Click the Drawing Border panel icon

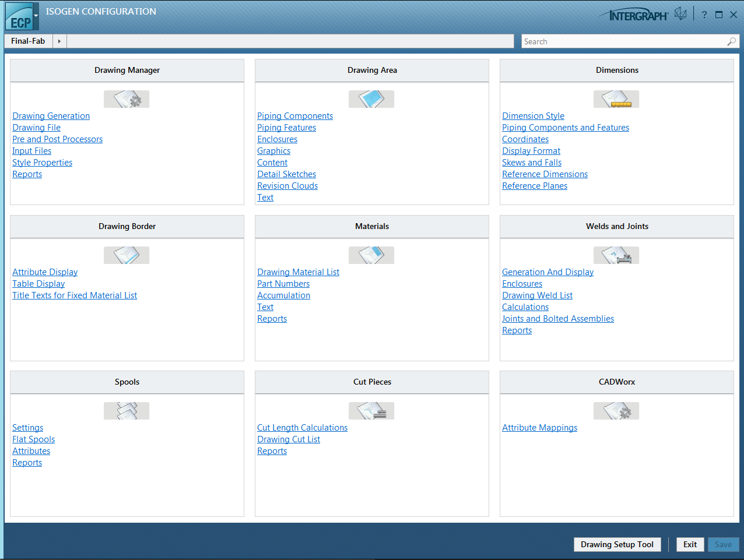[127, 255]
